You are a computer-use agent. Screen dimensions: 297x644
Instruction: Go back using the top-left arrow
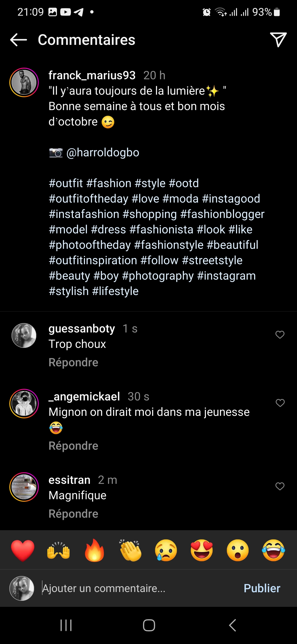pyautogui.click(x=18, y=40)
